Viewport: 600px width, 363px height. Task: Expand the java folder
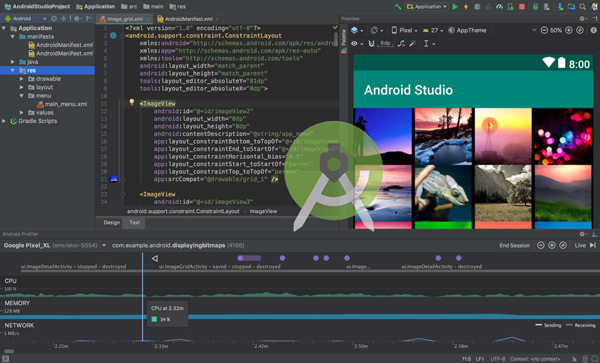tap(13, 62)
